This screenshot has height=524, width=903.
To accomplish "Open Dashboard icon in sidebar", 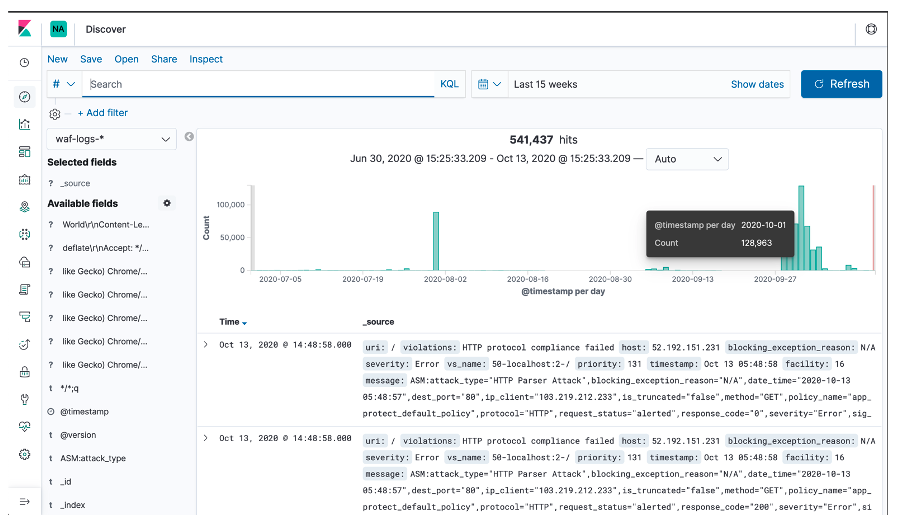I will click(24, 151).
